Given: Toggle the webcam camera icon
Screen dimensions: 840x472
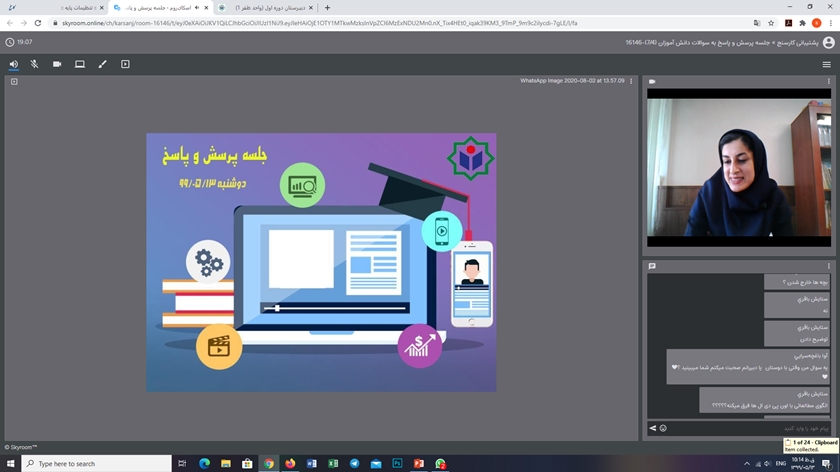Looking at the screenshot, I should pyautogui.click(x=57, y=64).
